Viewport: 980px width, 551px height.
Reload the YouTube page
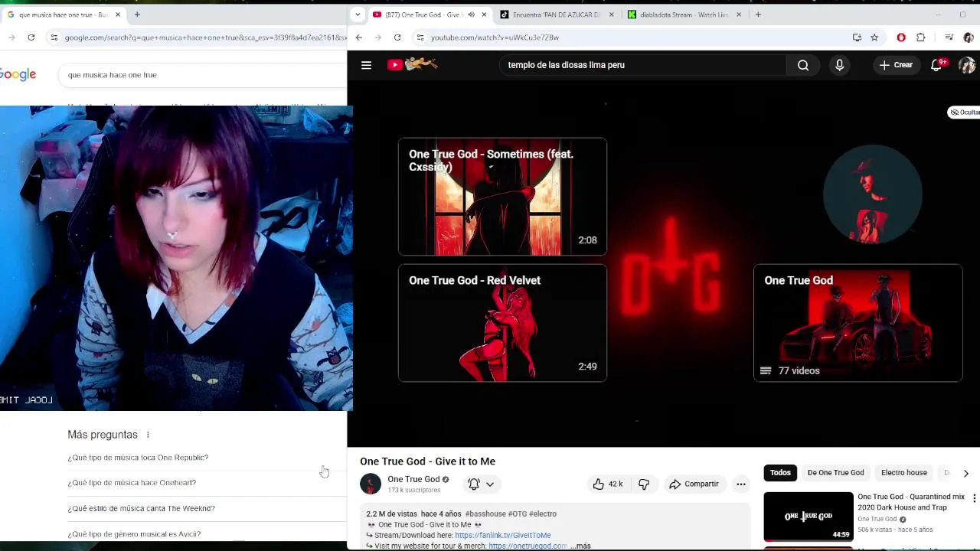(x=397, y=37)
